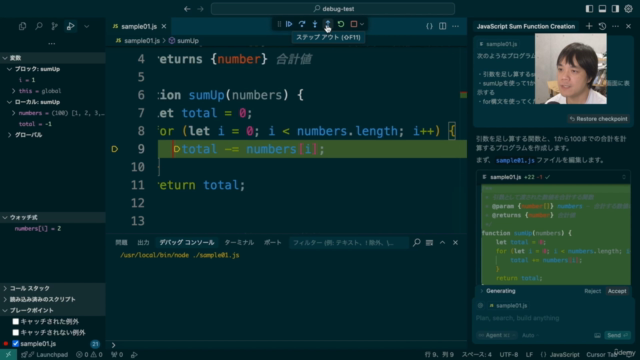Click the curly braces editor action icon

click(429, 26)
